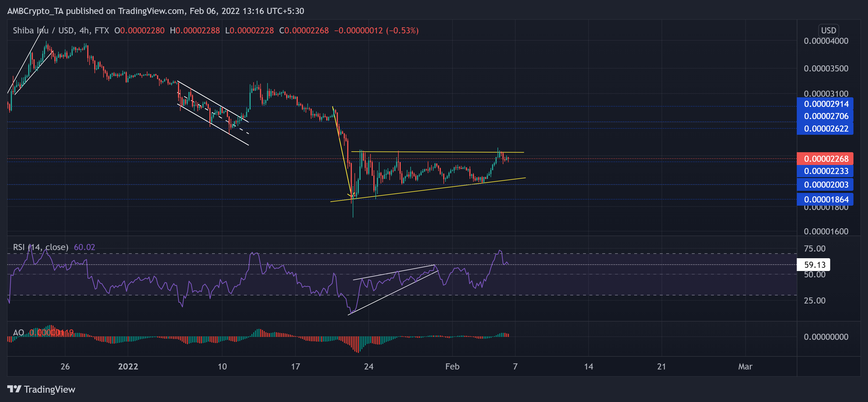Click the 0.00002914 price level label
868x402 pixels.
point(825,104)
